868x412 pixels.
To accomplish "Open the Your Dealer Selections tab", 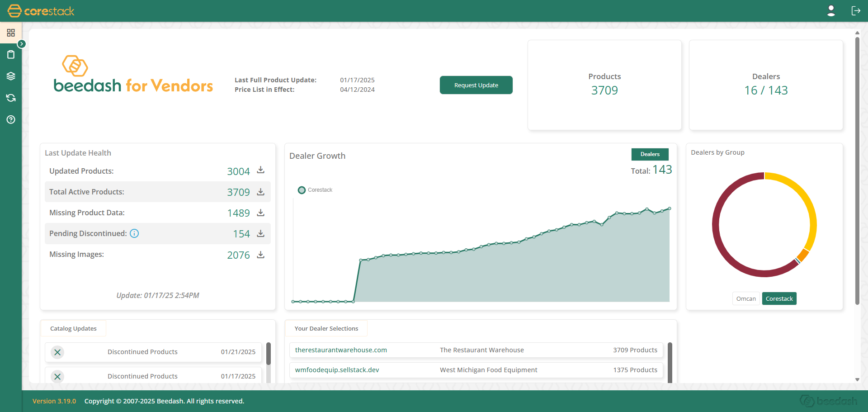I will [326, 328].
